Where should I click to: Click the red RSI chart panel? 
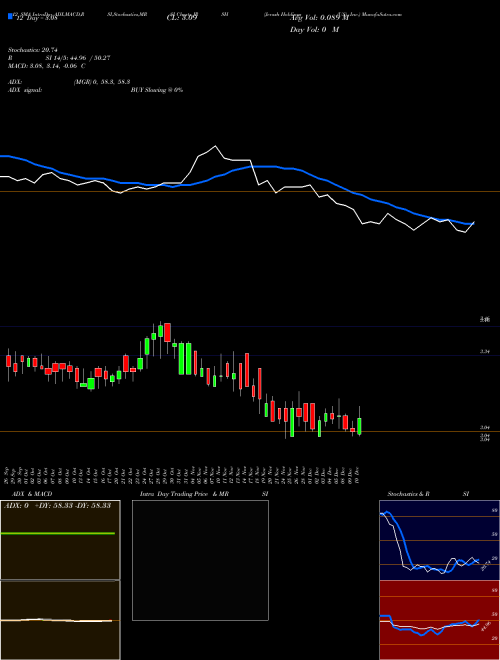coord(439,620)
